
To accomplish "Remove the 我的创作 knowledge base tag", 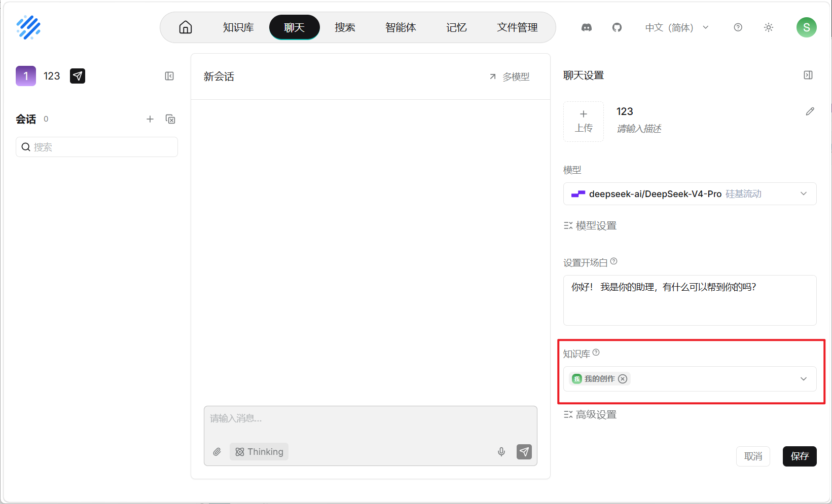I will [623, 379].
